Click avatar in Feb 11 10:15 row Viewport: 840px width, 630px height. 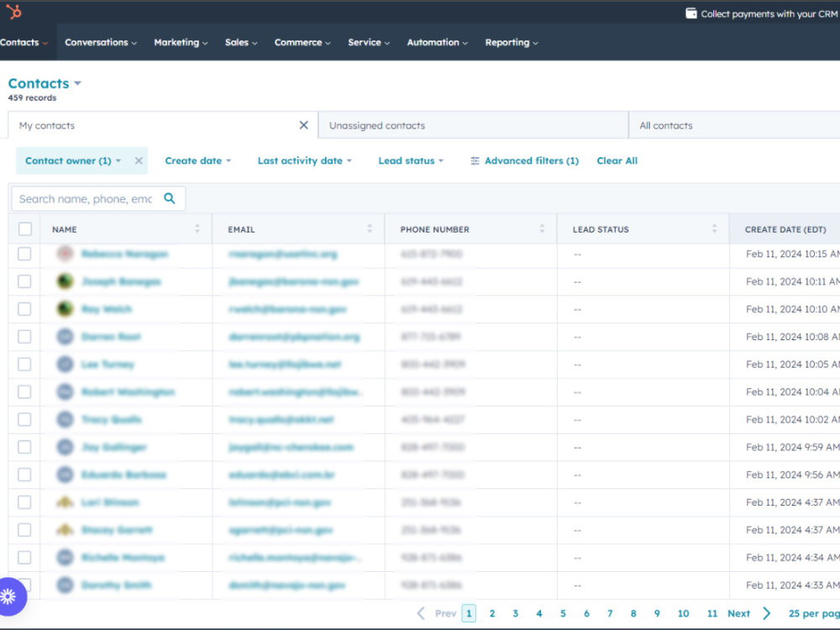[x=65, y=254]
